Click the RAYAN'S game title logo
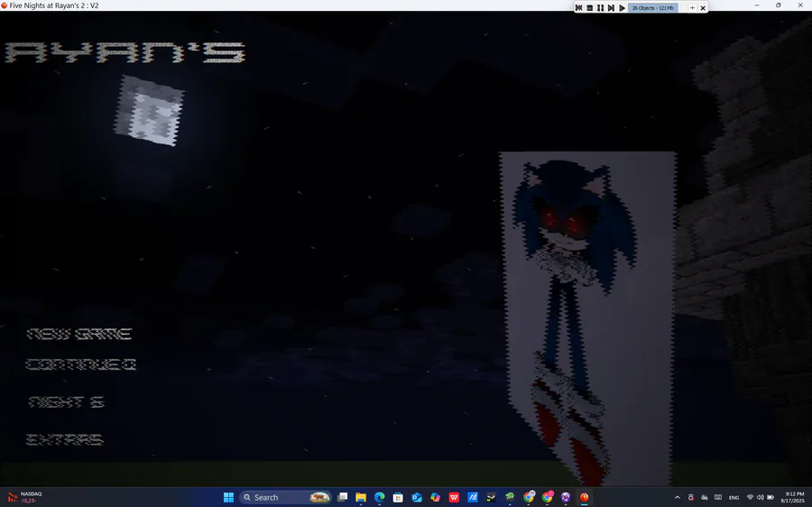Viewport: 812px width, 507px height. (125, 52)
